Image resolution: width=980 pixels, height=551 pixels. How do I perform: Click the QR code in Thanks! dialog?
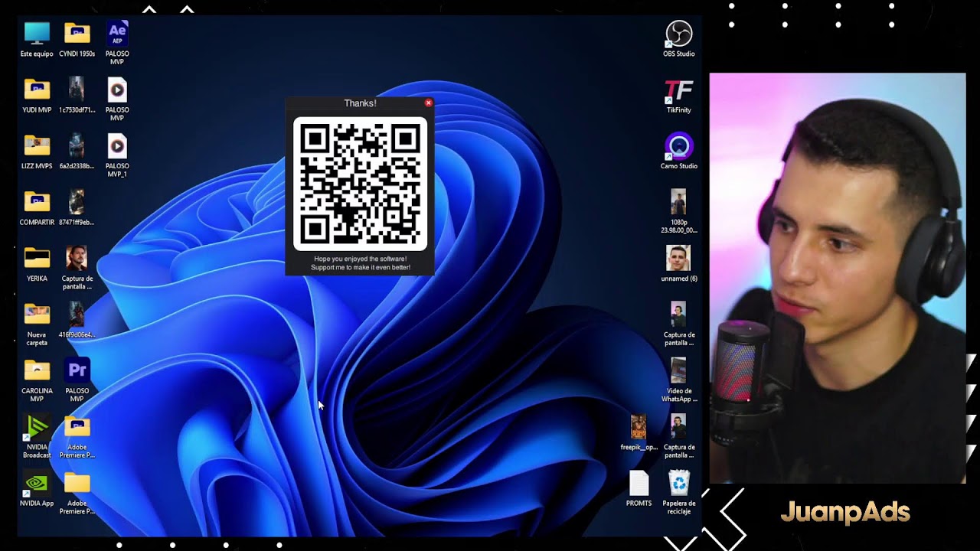[360, 184]
